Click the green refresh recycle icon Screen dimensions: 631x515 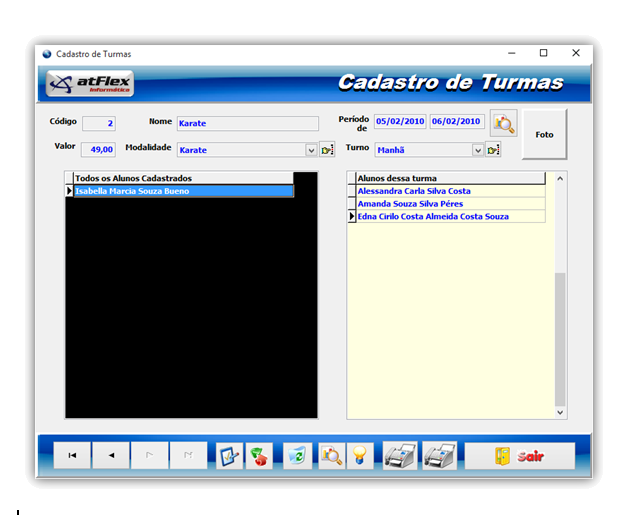[x=297, y=456]
